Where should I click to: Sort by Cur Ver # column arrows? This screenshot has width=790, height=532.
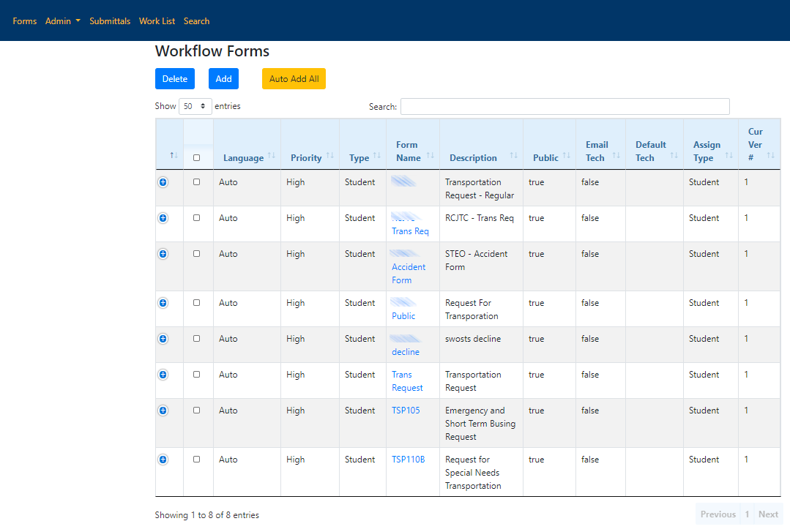(770, 156)
